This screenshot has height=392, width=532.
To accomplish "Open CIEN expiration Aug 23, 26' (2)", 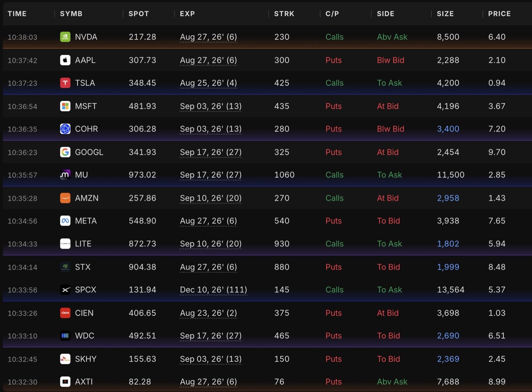I will (x=208, y=313).
